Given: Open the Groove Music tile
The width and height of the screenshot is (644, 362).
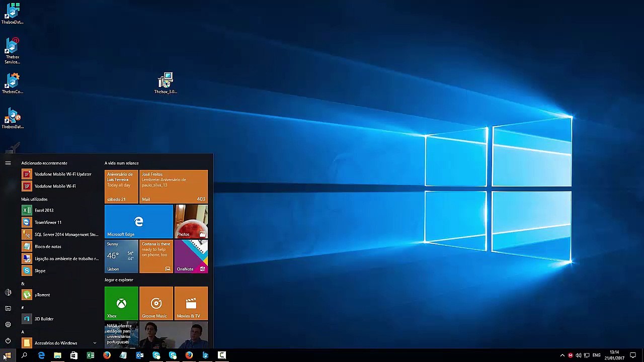Looking at the screenshot, I should 156,303.
